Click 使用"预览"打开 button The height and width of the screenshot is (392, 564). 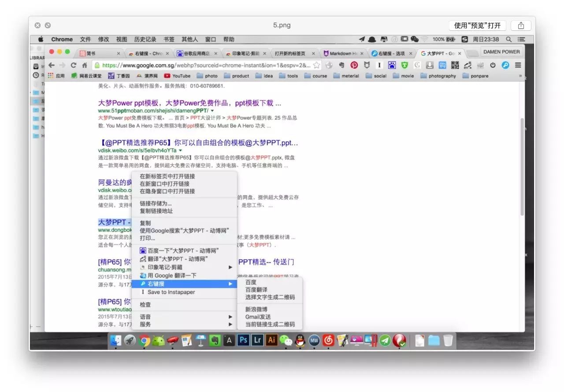point(477,25)
